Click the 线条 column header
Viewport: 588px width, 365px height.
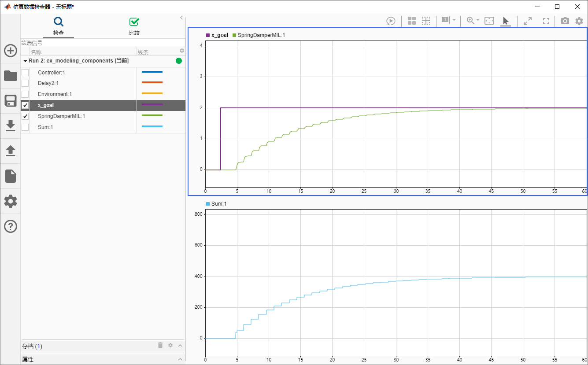pos(143,52)
